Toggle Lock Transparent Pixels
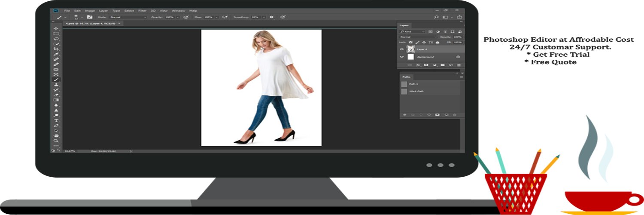The width and height of the screenshot is (644, 215). pyautogui.click(x=410, y=43)
